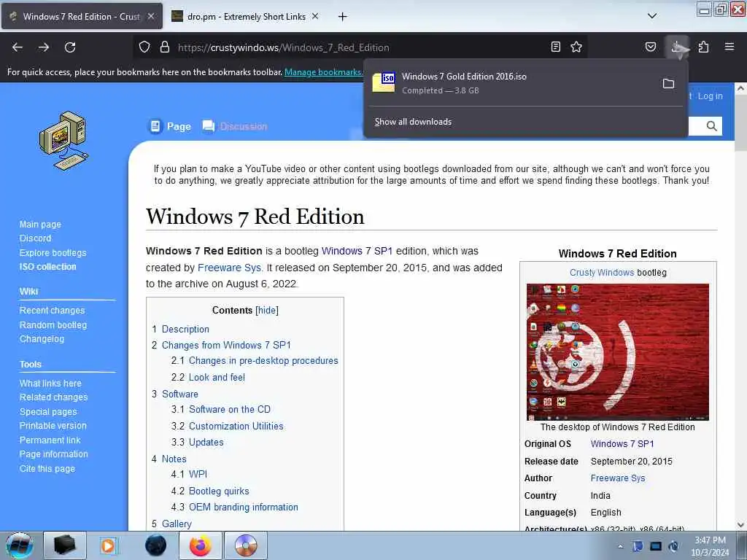This screenshot has width=747, height=560.
Task: Hide the Contents table
Action: [267, 310]
